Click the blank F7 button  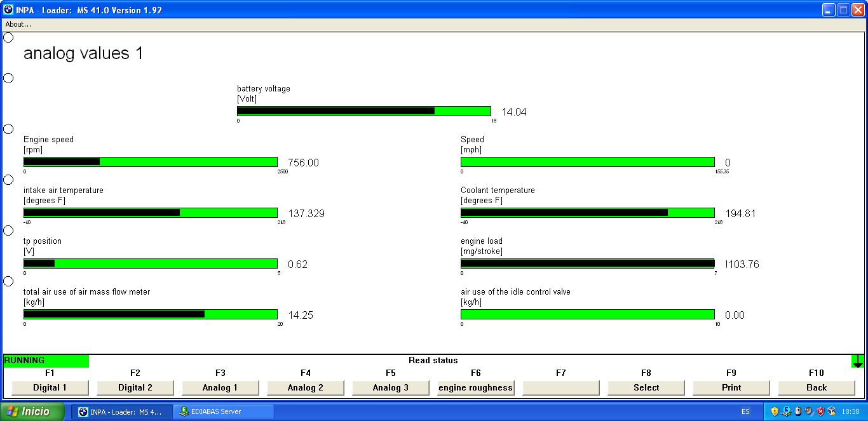pos(561,387)
